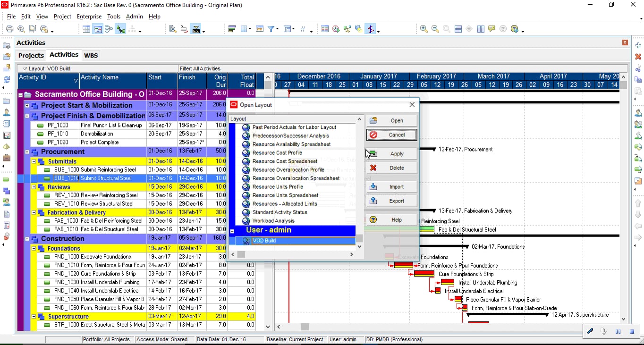Collapse the User - admin layout group

click(232, 231)
